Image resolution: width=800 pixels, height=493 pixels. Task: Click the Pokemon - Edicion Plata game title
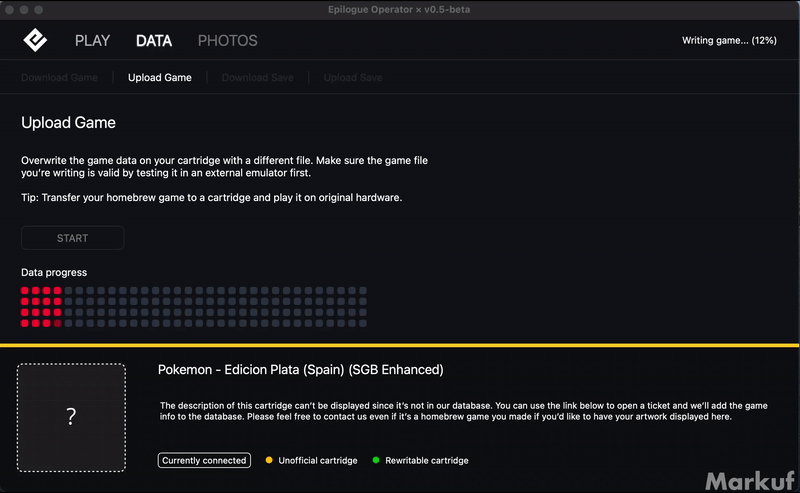tap(301, 369)
